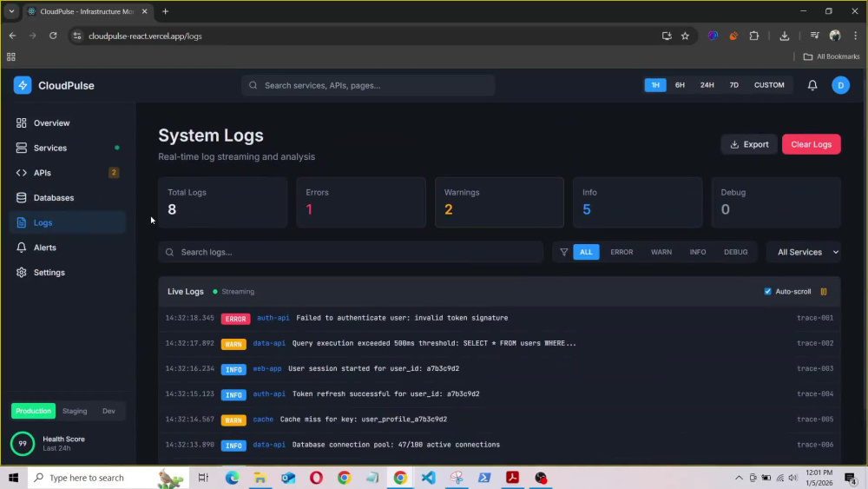The image size is (868, 489).
Task: Open the Services page in the sidebar
Action: tap(68, 148)
